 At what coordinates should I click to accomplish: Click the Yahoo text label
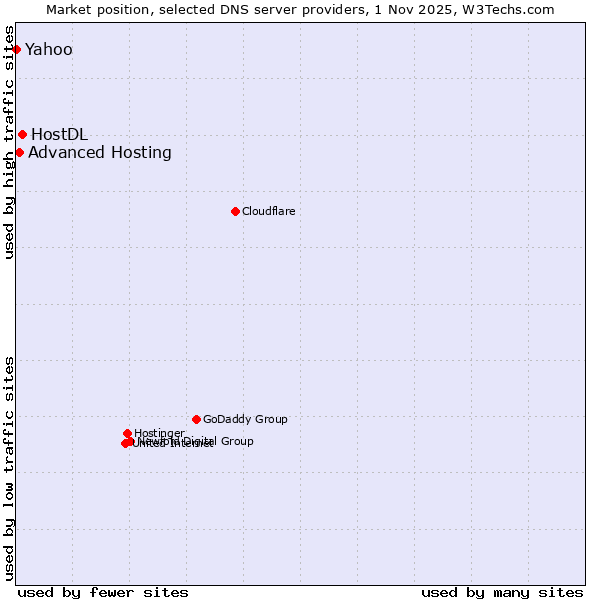pyautogui.click(x=48, y=49)
